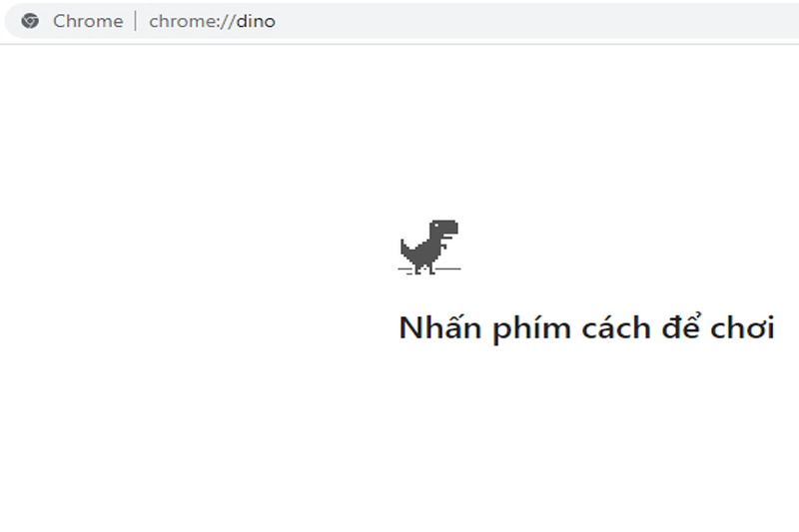Click the "chrome://" scheme portion of the URL
This screenshot has height=532, width=799.
click(192, 21)
